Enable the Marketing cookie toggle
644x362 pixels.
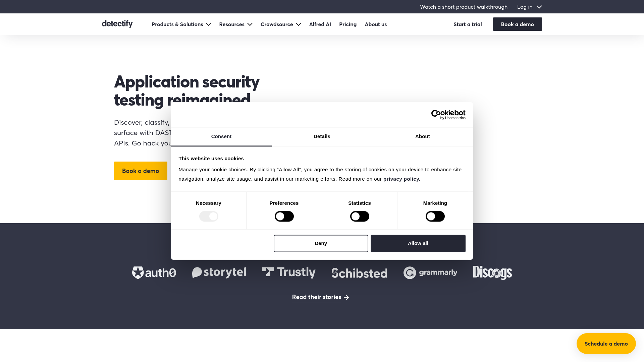[x=435, y=216]
